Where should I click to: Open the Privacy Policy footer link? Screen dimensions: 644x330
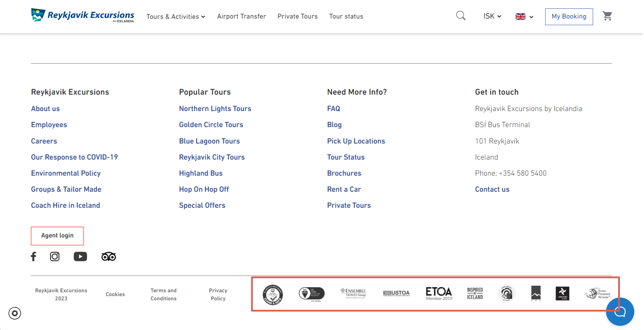[218, 294]
